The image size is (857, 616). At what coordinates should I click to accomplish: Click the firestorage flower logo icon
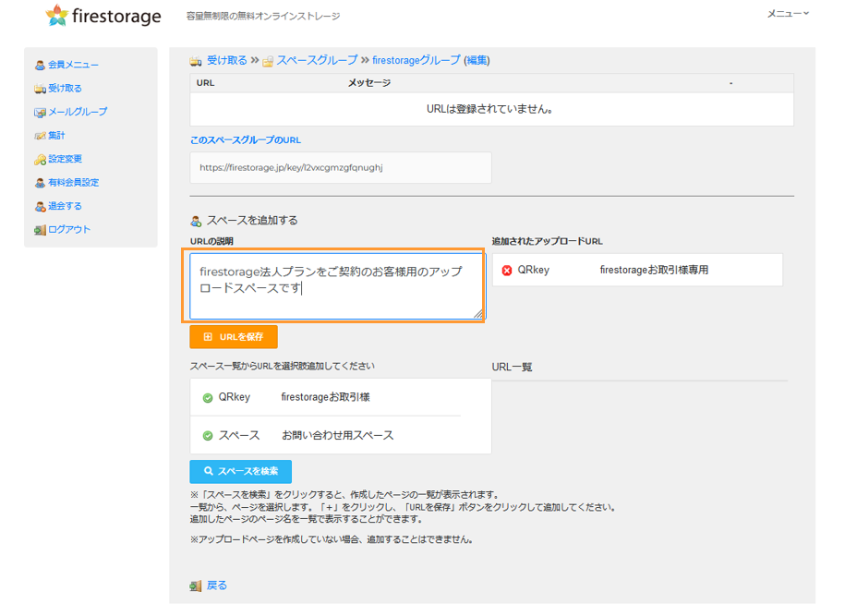point(57,16)
